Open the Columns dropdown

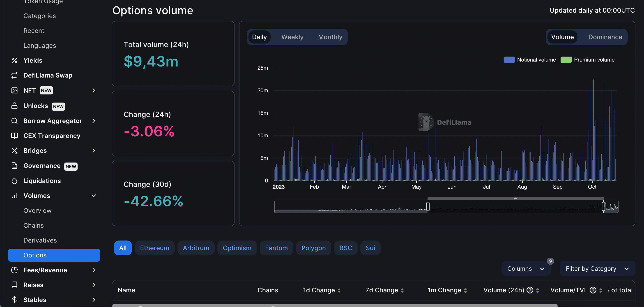pyautogui.click(x=525, y=268)
